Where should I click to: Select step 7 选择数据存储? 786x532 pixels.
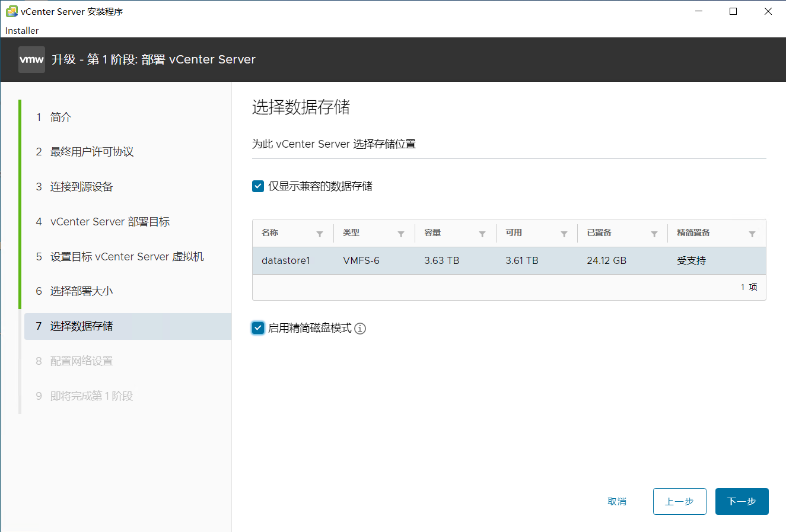128,326
